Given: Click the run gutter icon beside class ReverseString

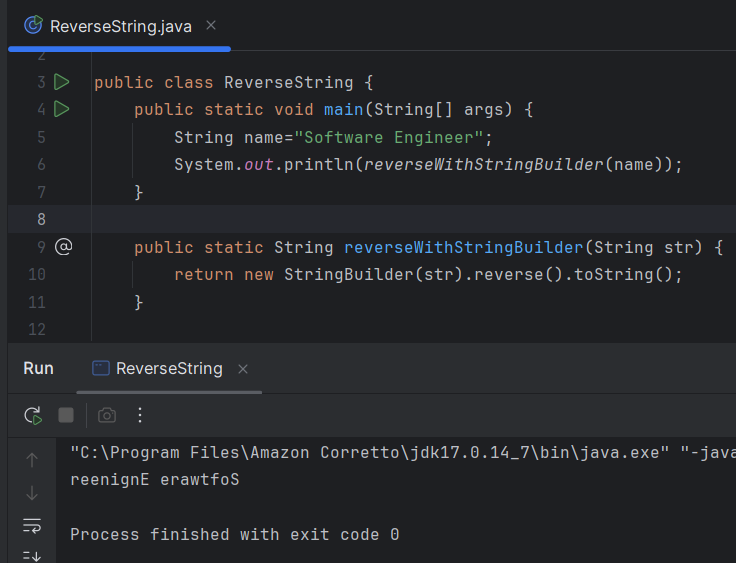Looking at the screenshot, I should click(x=62, y=82).
